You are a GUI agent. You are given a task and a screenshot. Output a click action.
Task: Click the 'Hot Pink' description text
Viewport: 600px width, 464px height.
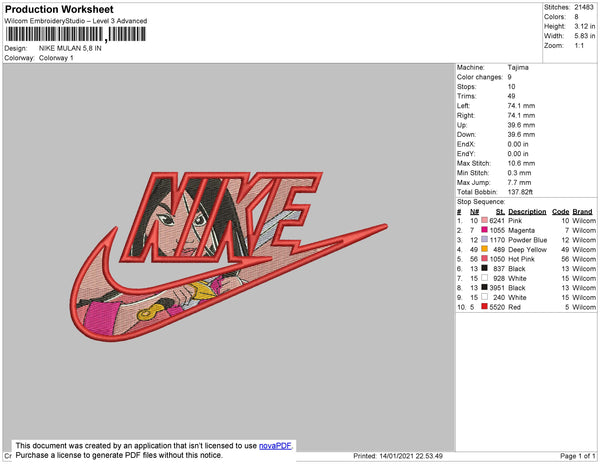click(521, 259)
